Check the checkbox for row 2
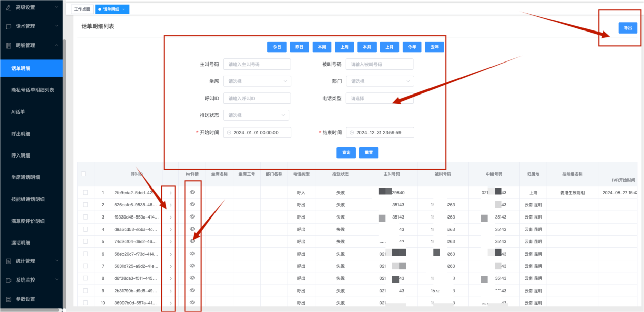The height and width of the screenshot is (312, 644). pyautogui.click(x=85, y=205)
